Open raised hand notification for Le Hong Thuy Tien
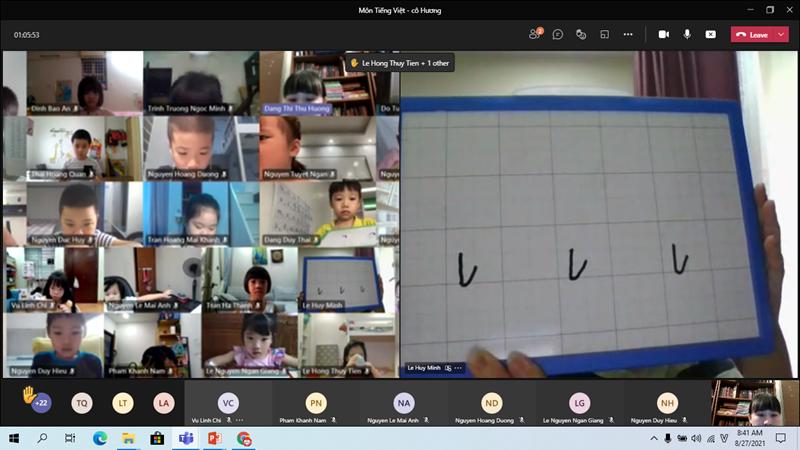The width and height of the screenshot is (800, 450). pos(400,63)
